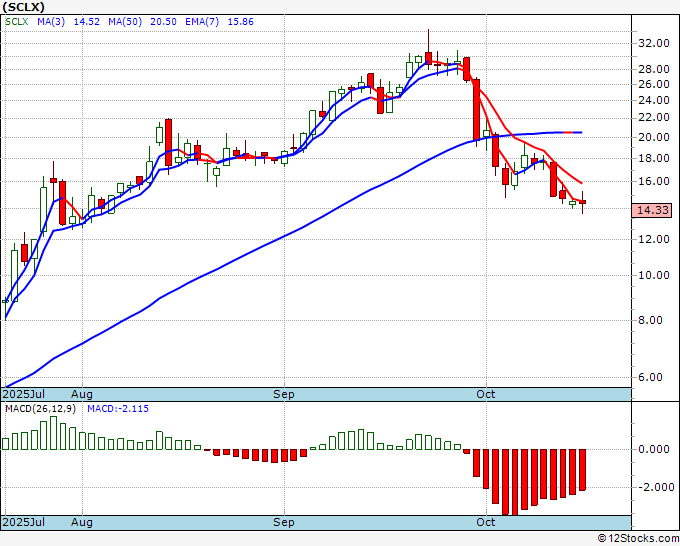Click the MACD:-2.115 value readout
This screenshot has height=546, width=680.
[118, 409]
